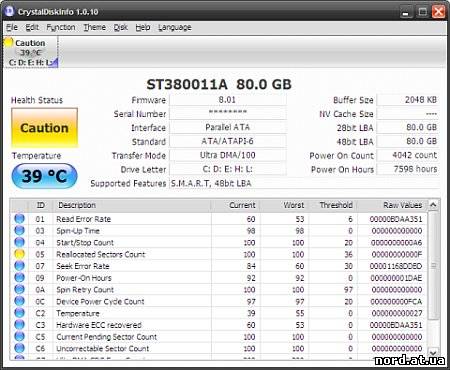Click the blue status icon for Power-On Hours

[x=20, y=277]
